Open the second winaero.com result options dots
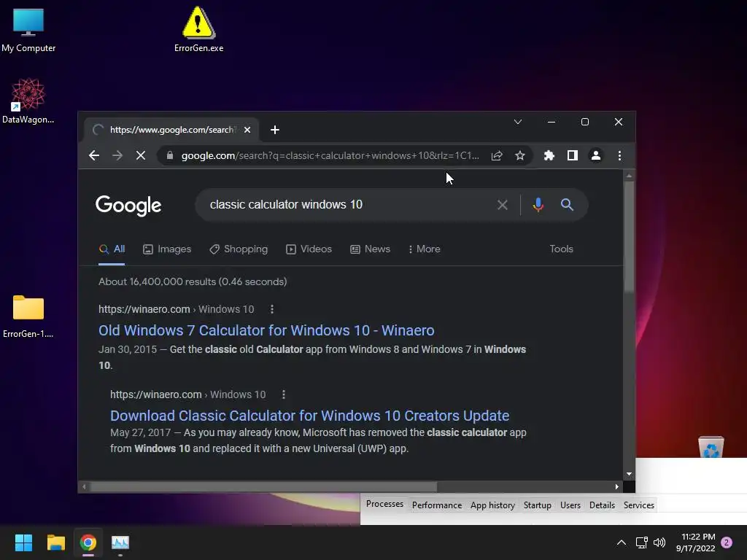This screenshot has width=747, height=560. click(x=284, y=394)
